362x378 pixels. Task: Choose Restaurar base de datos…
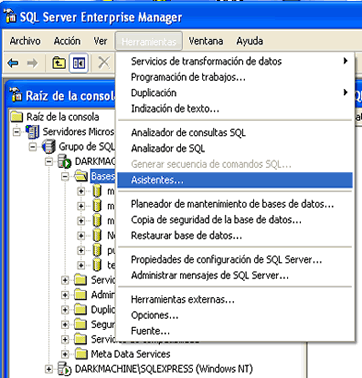(235, 235)
